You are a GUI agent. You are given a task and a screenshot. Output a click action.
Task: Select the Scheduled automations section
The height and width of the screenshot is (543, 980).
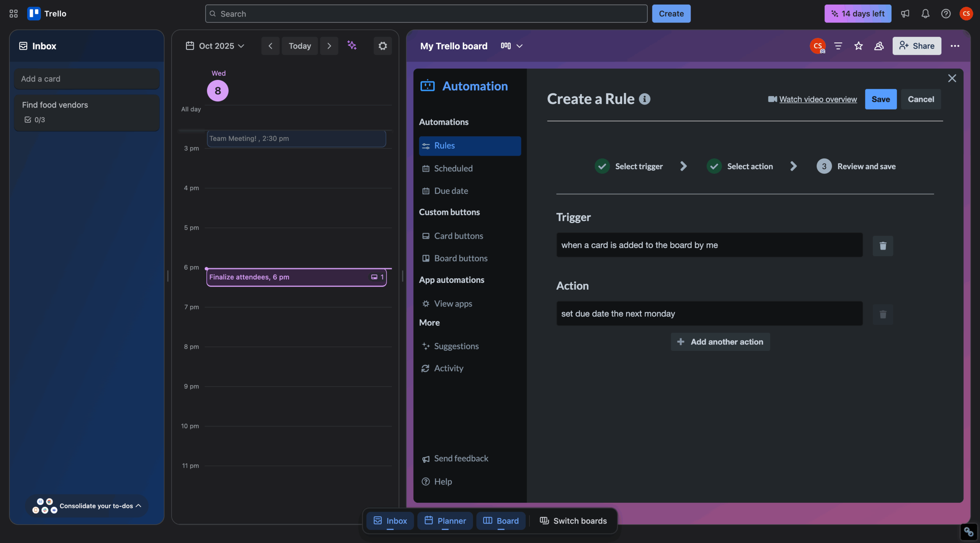[x=453, y=168]
